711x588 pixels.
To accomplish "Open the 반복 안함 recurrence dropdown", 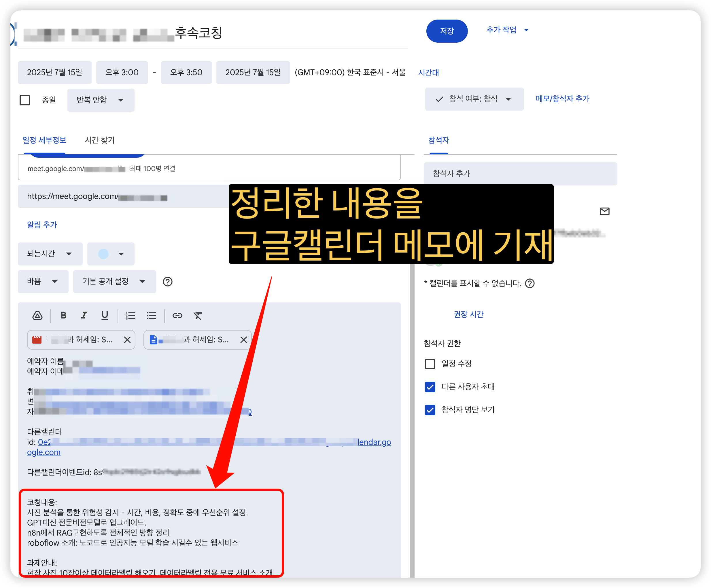I will pos(101,100).
